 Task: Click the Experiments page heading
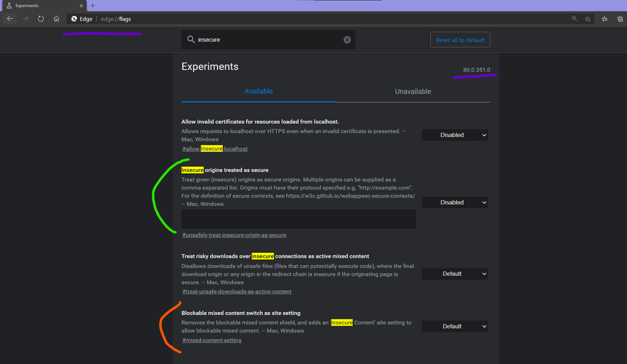[210, 67]
